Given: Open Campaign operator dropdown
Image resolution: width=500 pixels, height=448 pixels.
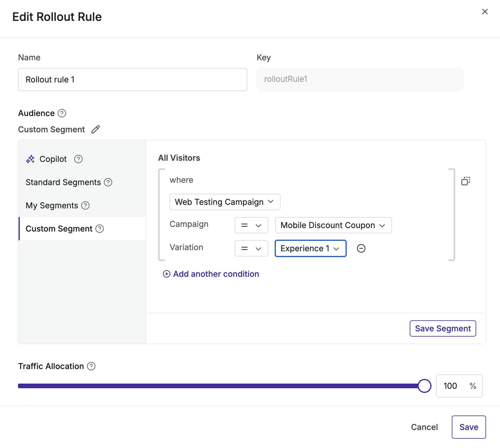Looking at the screenshot, I should click(251, 225).
